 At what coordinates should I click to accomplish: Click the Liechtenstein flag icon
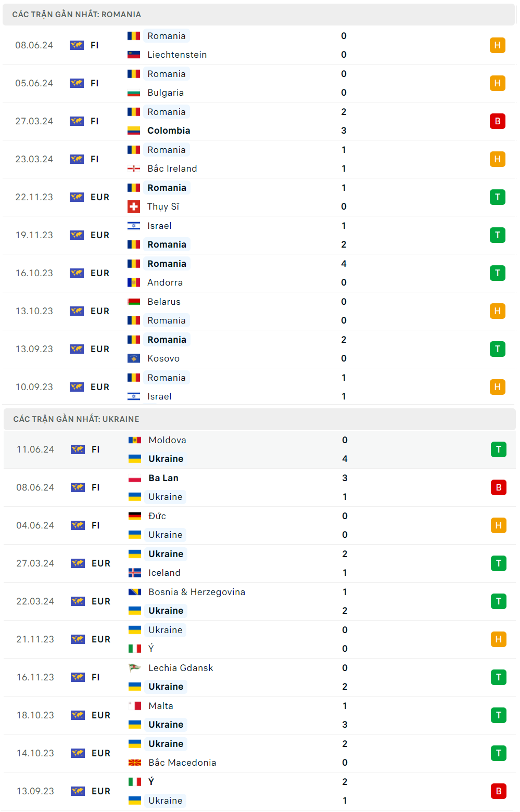[x=134, y=55]
